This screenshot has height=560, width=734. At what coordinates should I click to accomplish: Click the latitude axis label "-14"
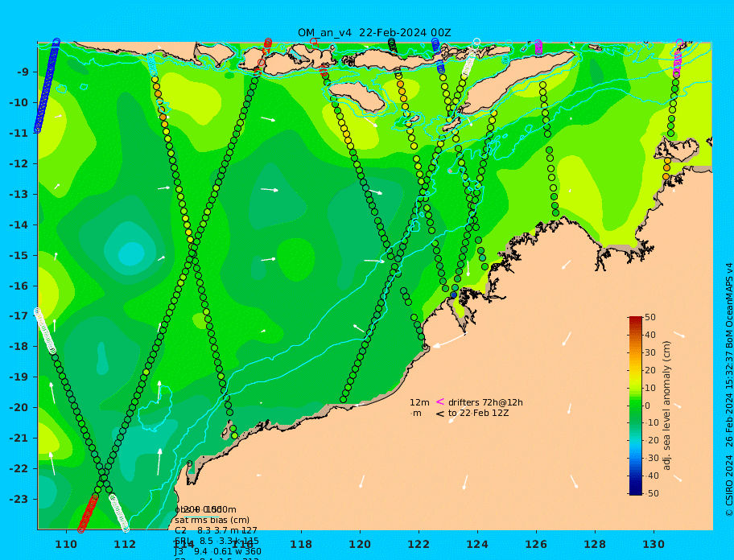coord(19,225)
